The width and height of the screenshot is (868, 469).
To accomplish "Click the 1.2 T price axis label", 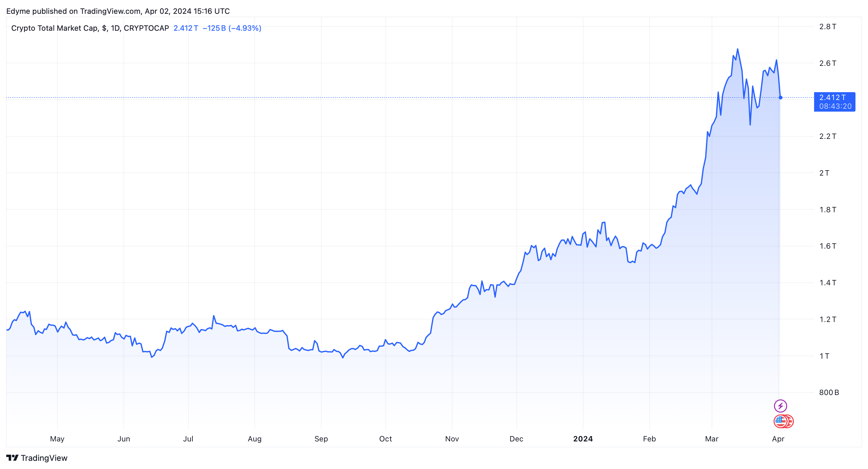I will pyautogui.click(x=828, y=319).
